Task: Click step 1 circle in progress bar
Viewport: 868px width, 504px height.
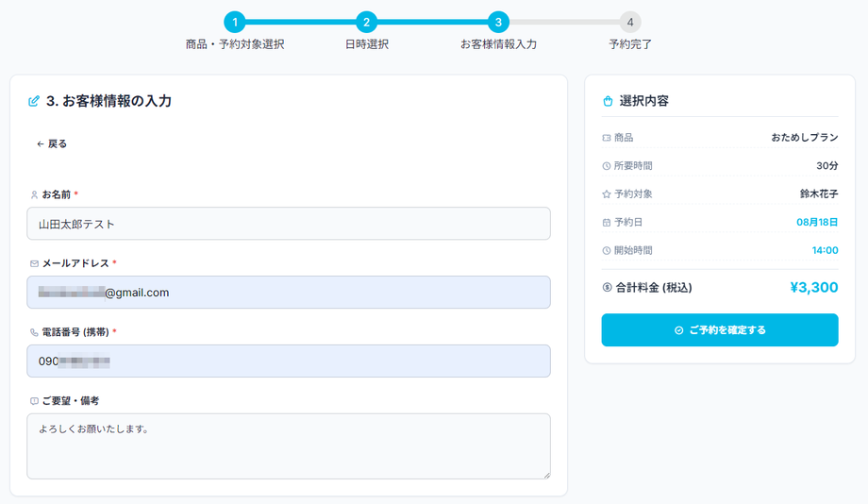Action: (235, 22)
